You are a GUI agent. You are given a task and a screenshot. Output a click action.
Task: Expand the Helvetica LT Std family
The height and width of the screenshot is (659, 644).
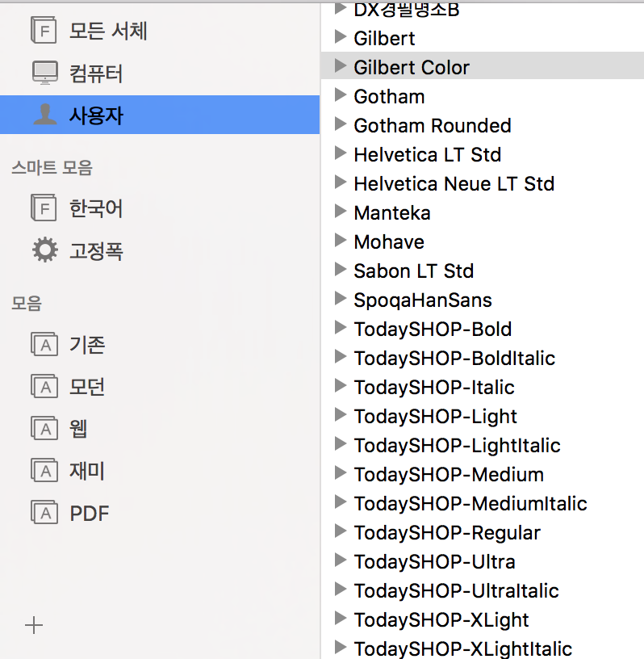[341, 153]
